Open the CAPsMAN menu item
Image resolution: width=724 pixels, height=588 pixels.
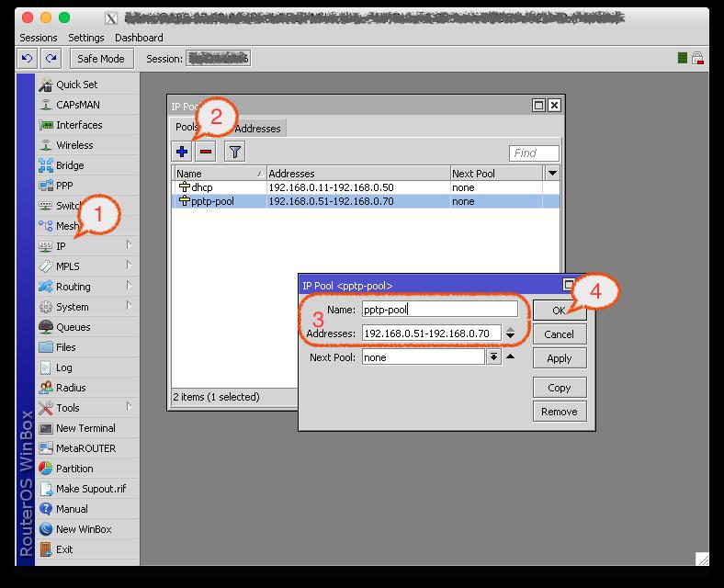[x=87, y=105]
